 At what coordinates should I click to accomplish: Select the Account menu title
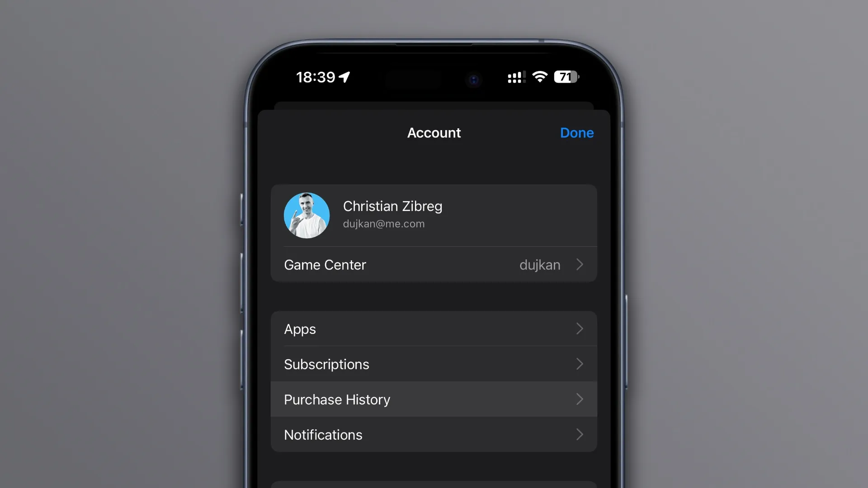click(434, 133)
